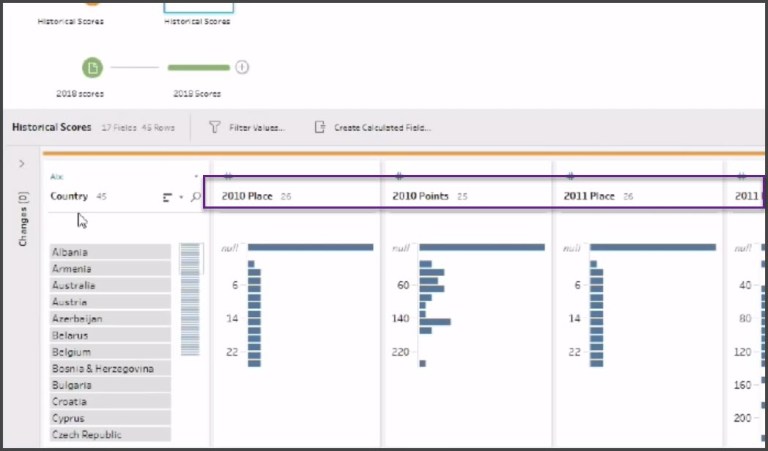Screen dimensions: 768x451
Task: Click the Filter Values funnel icon
Action: coord(215,128)
